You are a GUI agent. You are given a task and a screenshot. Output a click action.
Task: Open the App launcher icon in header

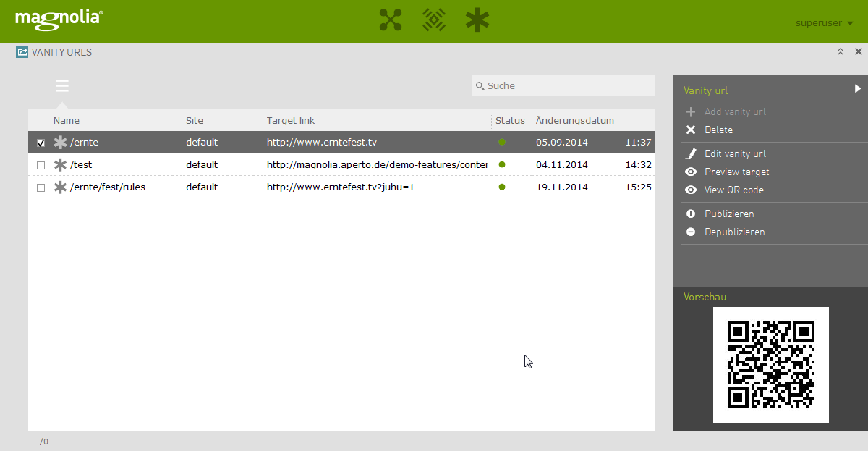[390, 20]
